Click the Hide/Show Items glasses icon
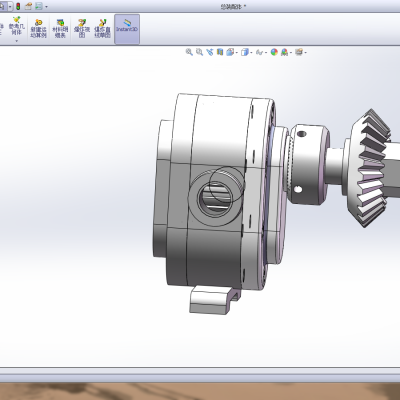The width and height of the screenshot is (400, 400). pos(259,52)
